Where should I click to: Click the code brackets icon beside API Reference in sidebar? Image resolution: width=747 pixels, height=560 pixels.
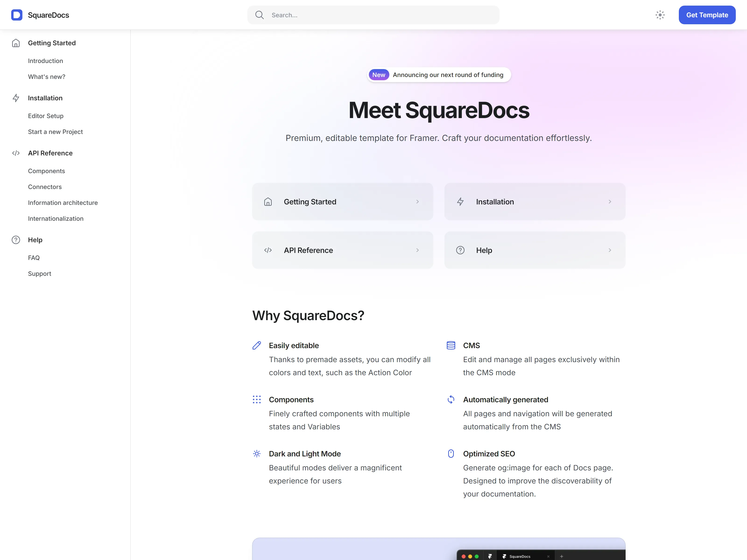click(16, 153)
